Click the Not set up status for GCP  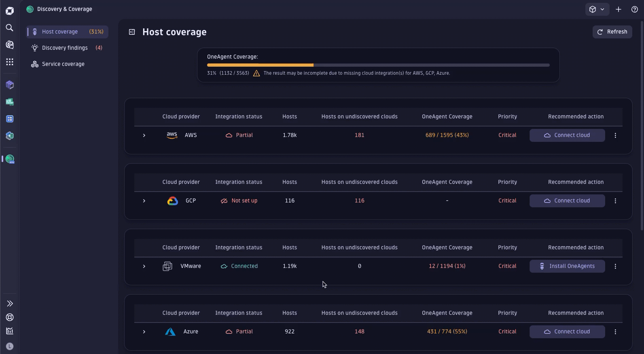(239, 201)
